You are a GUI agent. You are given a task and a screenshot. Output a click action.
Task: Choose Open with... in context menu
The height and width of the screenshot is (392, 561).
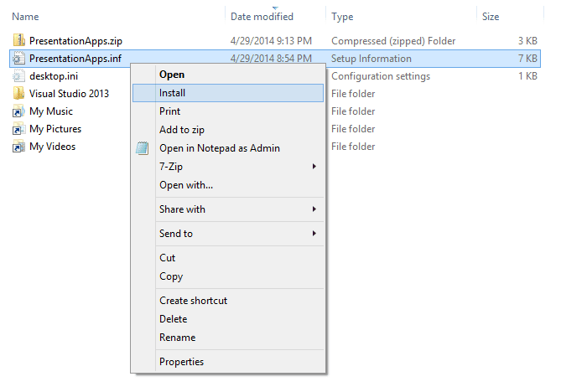pyautogui.click(x=186, y=185)
